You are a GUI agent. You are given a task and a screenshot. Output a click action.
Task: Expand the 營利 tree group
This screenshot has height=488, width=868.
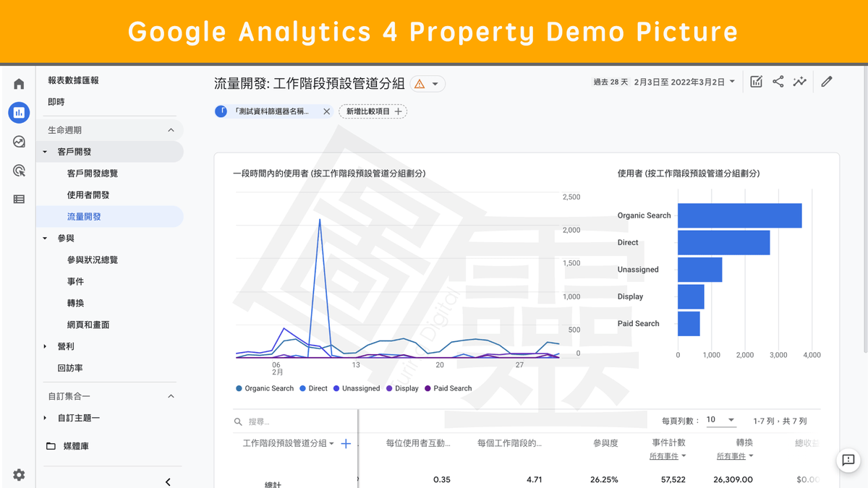pyautogui.click(x=45, y=347)
